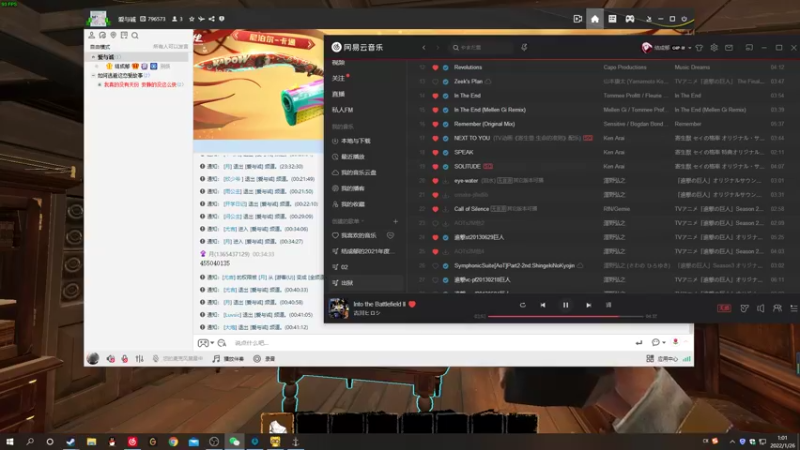Like the song Zeek's Plan
The height and width of the screenshot is (450, 800).
pyautogui.click(x=435, y=82)
